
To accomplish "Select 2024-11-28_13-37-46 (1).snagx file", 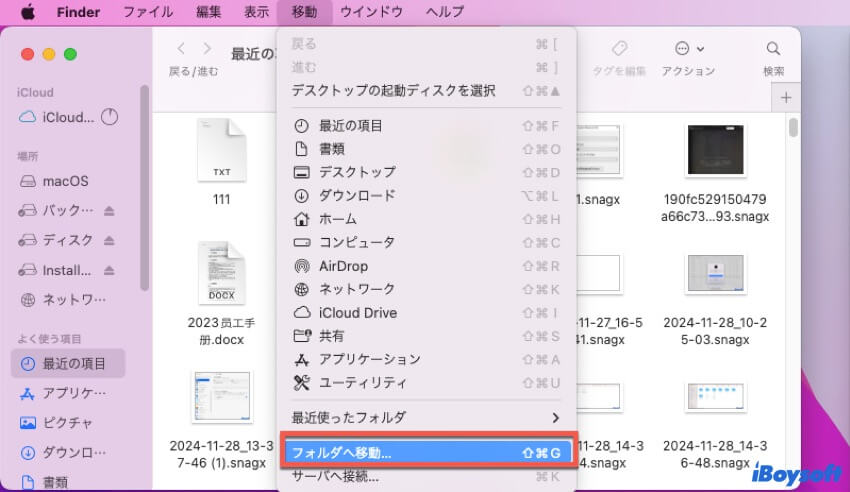I will 221,420.
